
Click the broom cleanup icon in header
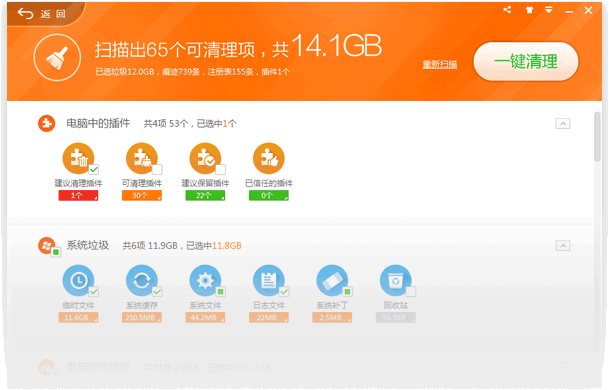[x=57, y=57]
